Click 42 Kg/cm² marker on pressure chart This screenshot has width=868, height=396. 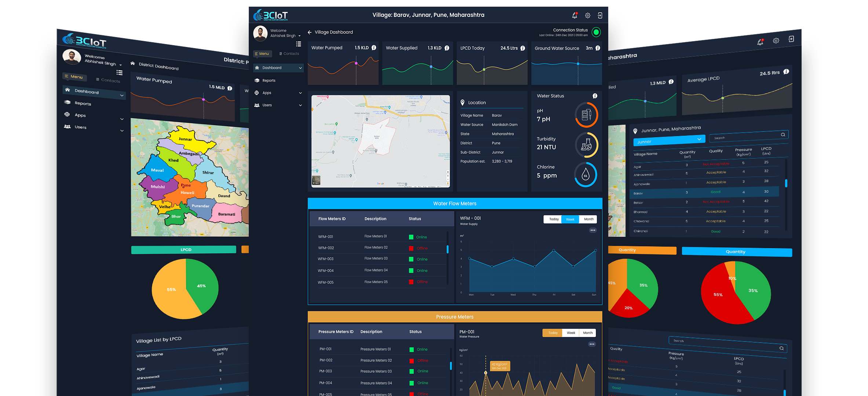click(486, 373)
